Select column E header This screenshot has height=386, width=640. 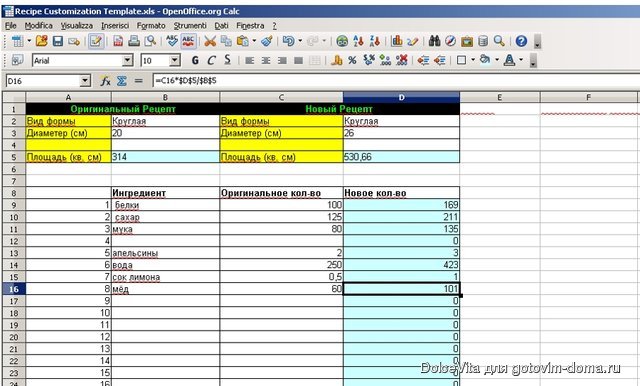click(500, 97)
